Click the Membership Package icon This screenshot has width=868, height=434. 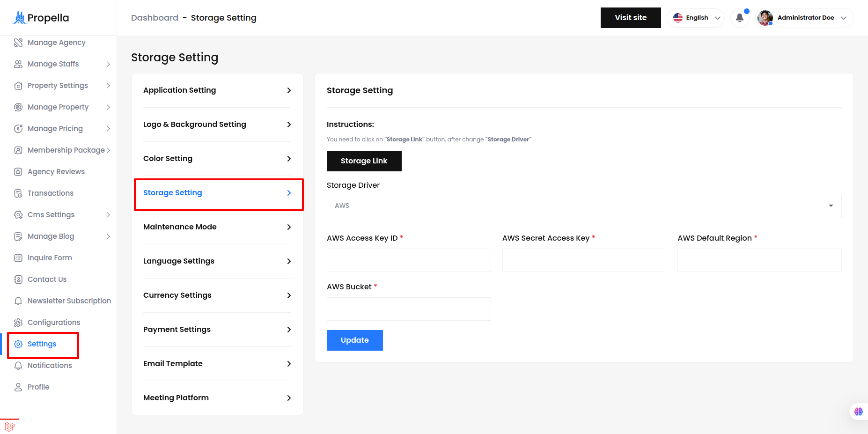tap(18, 150)
